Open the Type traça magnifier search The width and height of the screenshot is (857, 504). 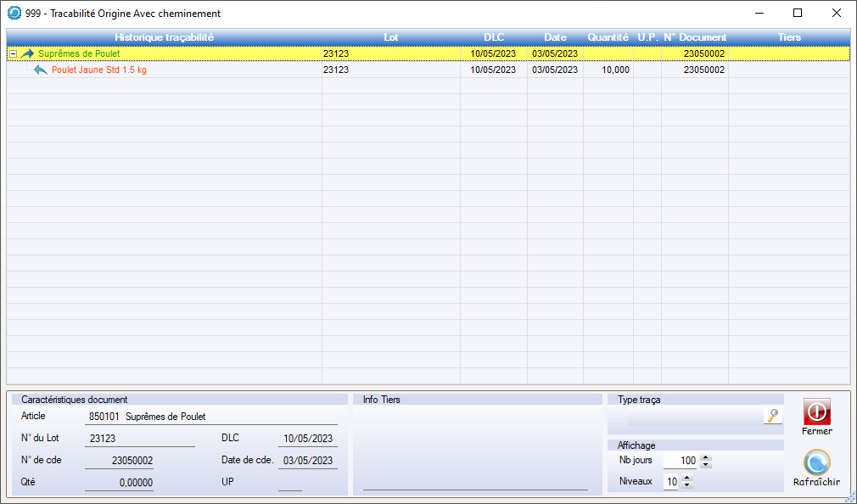772,416
